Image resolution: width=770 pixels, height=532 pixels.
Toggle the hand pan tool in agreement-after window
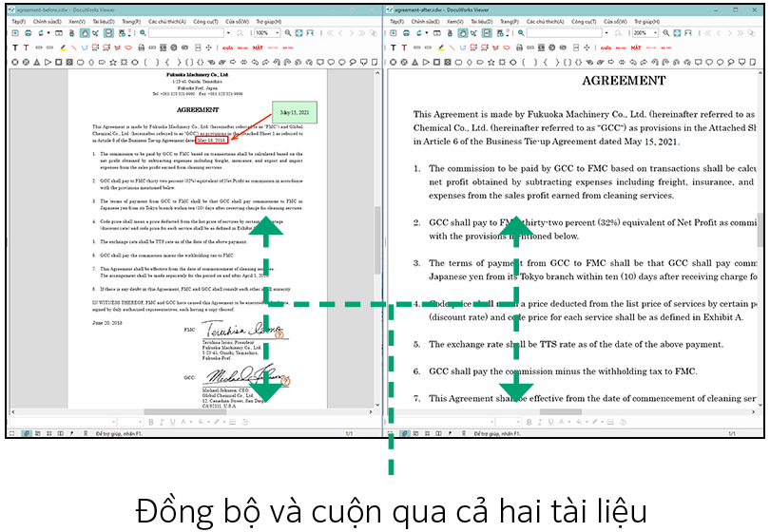(463, 32)
